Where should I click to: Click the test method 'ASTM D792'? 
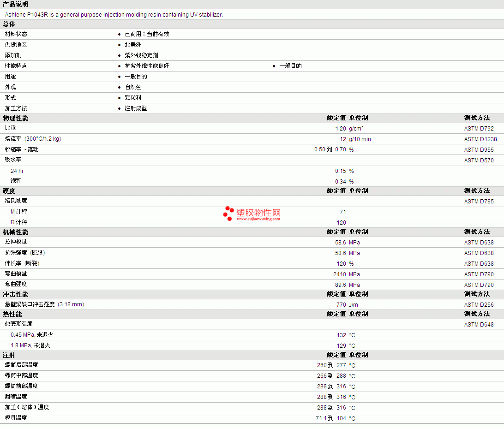479,128
